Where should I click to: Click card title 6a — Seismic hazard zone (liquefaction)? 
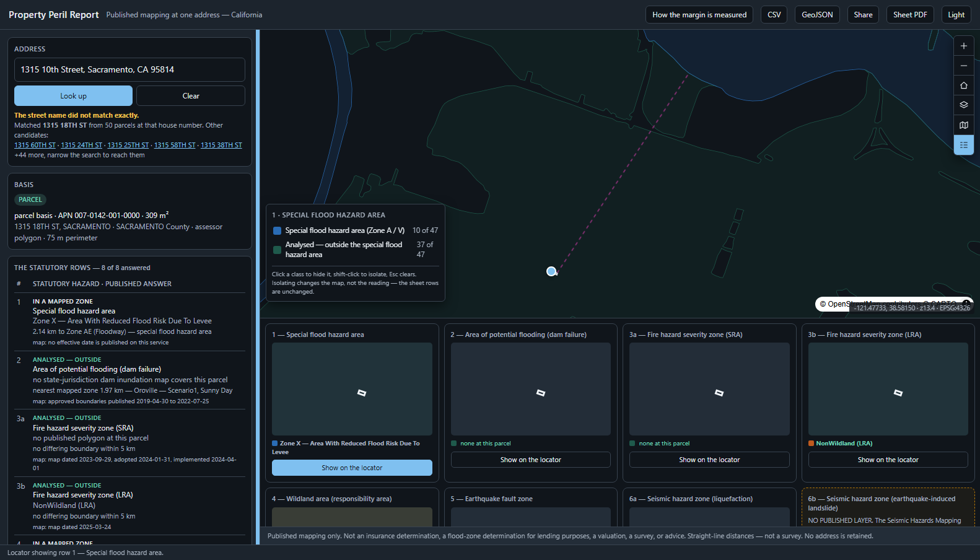(691, 499)
